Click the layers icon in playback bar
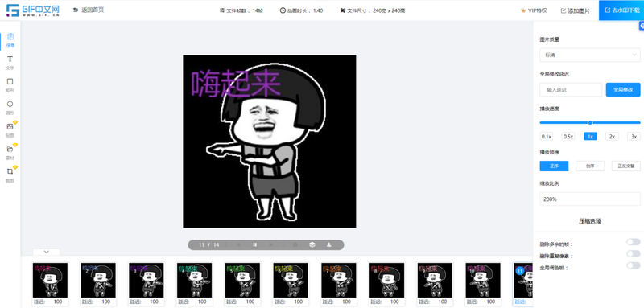This screenshot has width=644, height=308. tap(312, 244)
